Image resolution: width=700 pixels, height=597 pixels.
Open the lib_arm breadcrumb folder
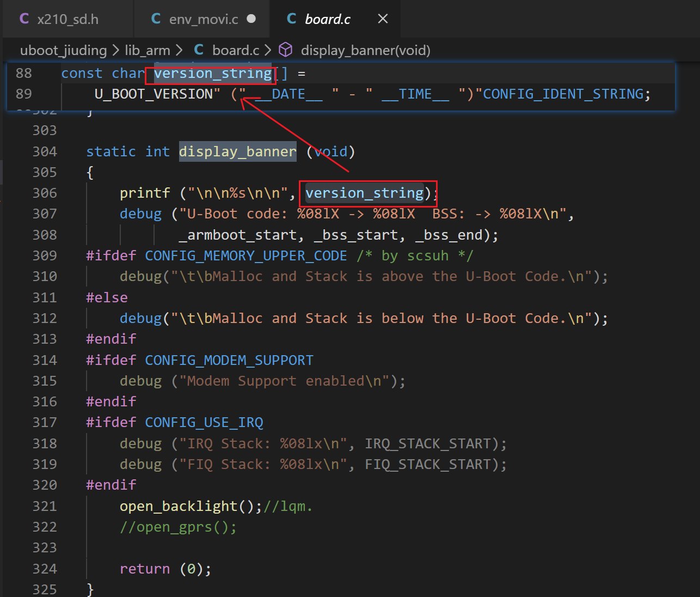coord(148,50)
